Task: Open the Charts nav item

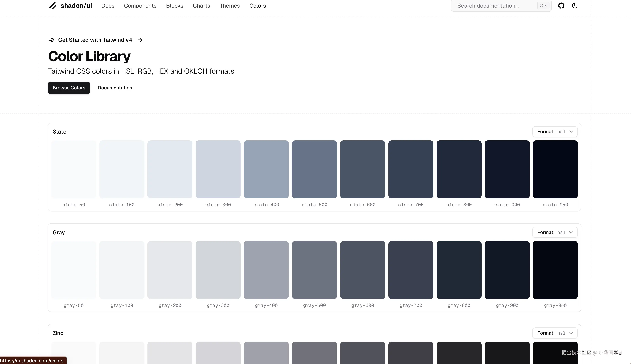Action: click(x=201, y=6)
